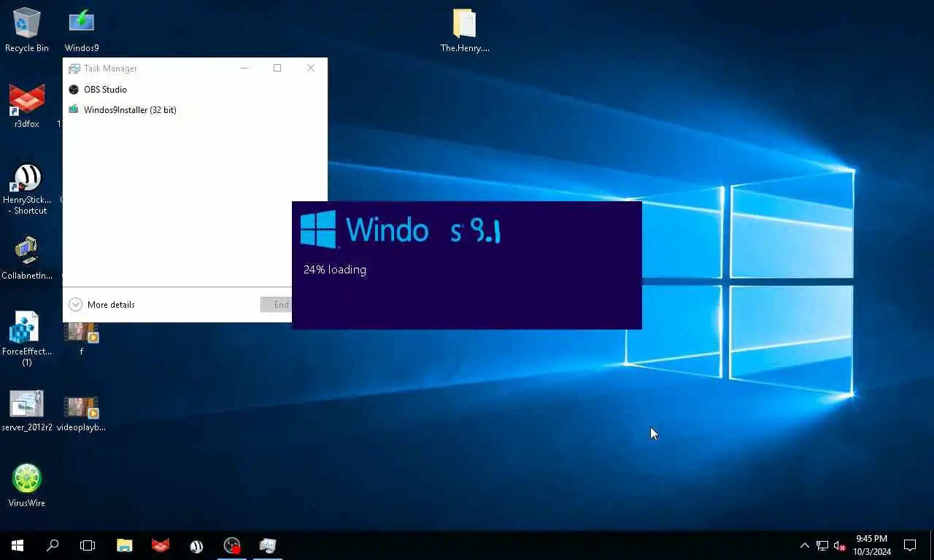Click the Task Manager title bar icon
934x560 pixels.
coord(74,69)
